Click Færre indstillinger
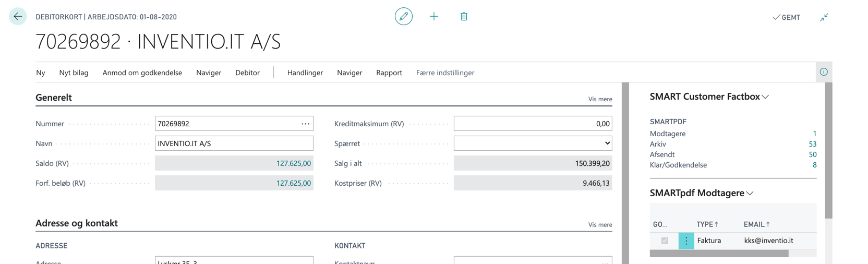868x264 pixels. [445, 73]
